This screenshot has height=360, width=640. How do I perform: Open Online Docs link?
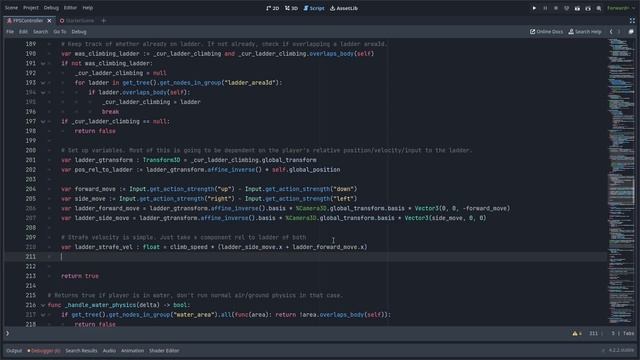546,31
